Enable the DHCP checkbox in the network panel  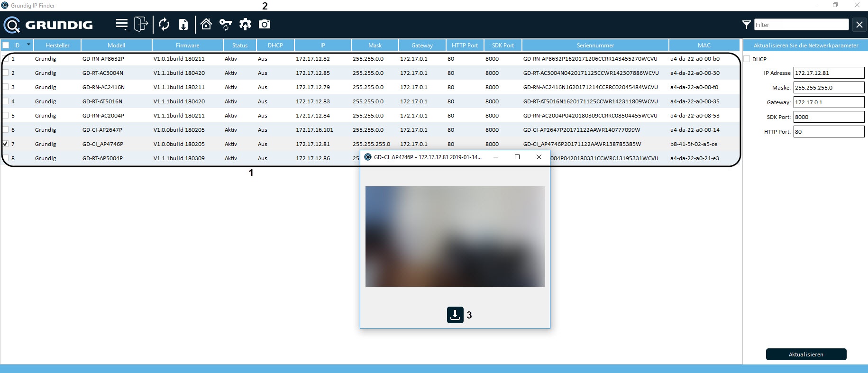pos(747,59)
